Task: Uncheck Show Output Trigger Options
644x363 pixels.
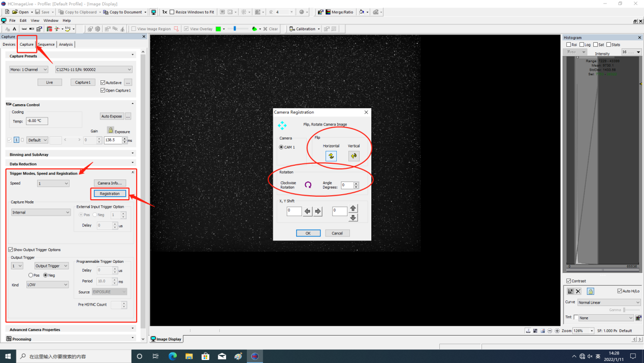Action: pyautogui.click(x=11, y=250)
